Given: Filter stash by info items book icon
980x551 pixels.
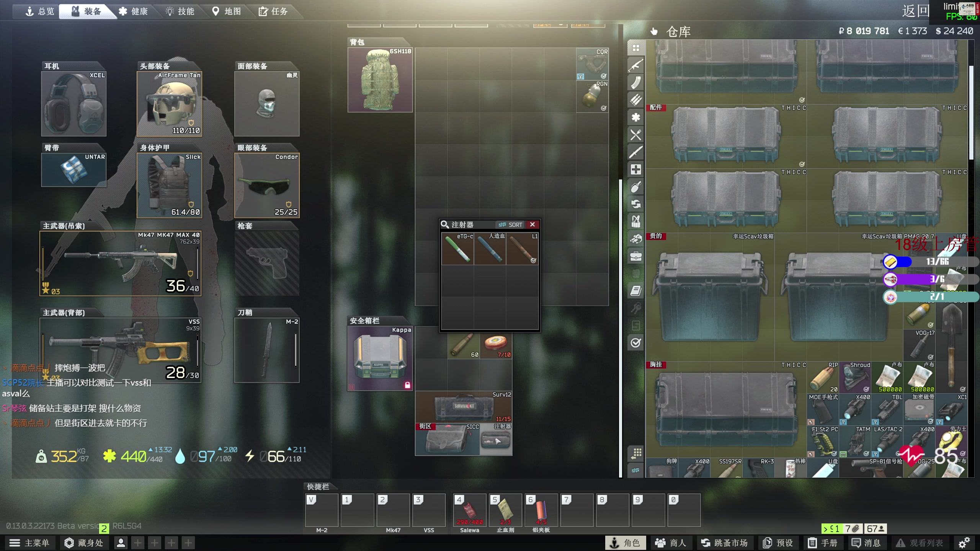Looking at the screenshot, I should click(x=636, y=291).
